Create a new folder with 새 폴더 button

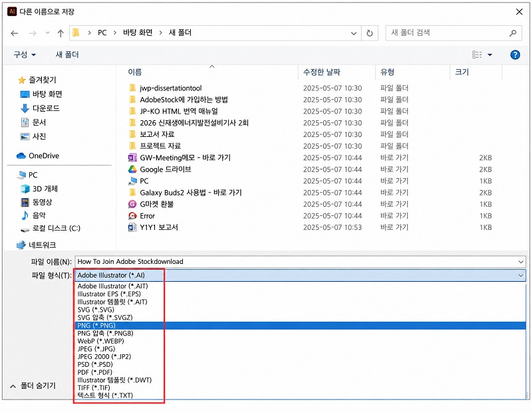pyautogui.click(x=67, y=54)
